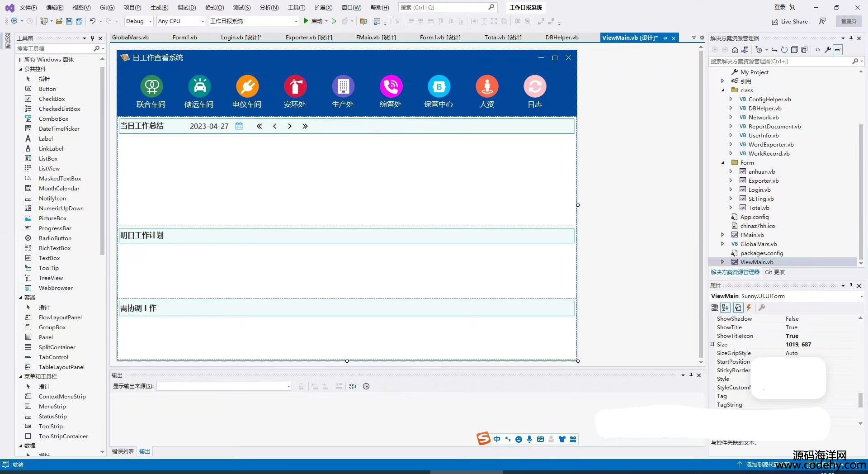Expand the ViewMain.vb node in Solution Explorer
Image resolution: width=868 pixels, height=474 pixels.
point(723,262)
